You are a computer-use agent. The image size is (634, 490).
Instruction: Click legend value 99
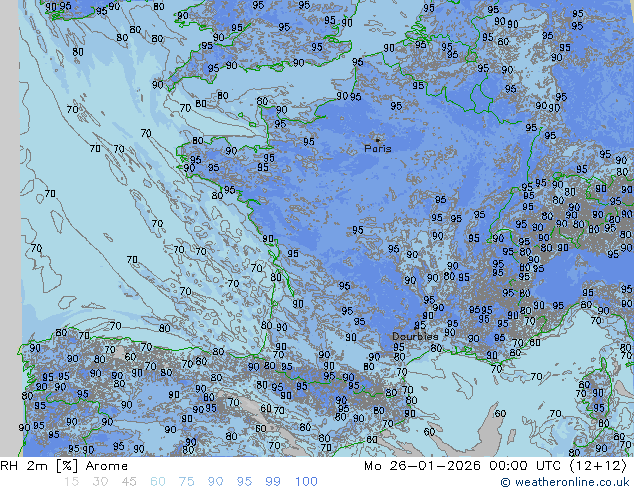pos(273,482)
